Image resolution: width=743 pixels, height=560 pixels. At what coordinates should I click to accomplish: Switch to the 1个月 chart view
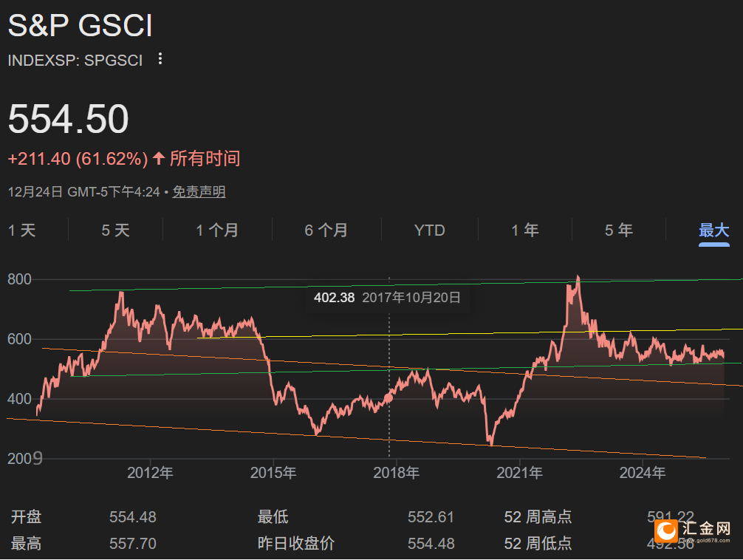tap(217, 230)
